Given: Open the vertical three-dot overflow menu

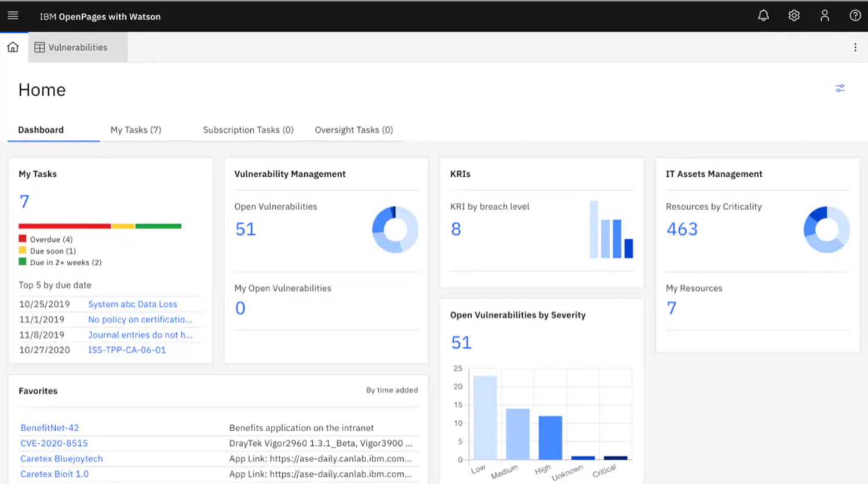Looking at the screenshot, I should (855, 48).
